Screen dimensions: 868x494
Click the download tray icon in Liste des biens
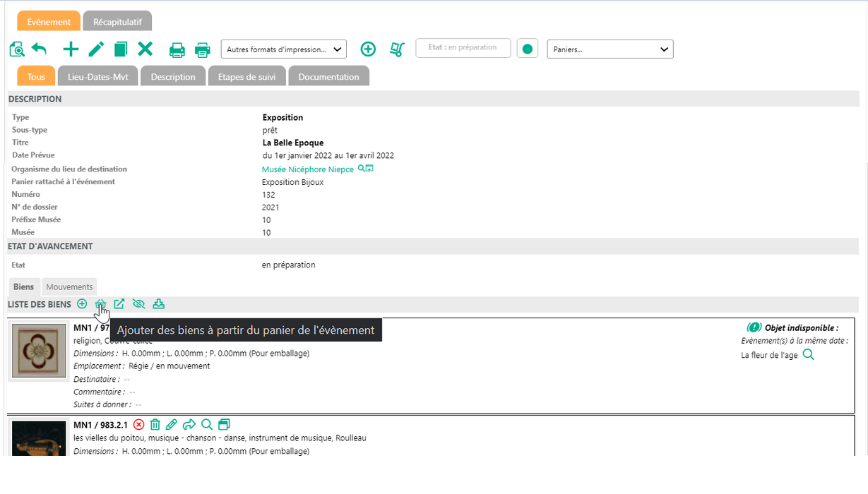point(159,304)
